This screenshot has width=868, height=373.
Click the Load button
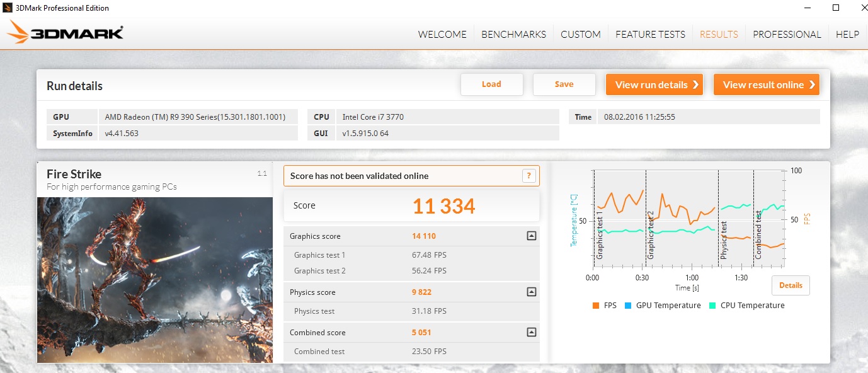492,84
